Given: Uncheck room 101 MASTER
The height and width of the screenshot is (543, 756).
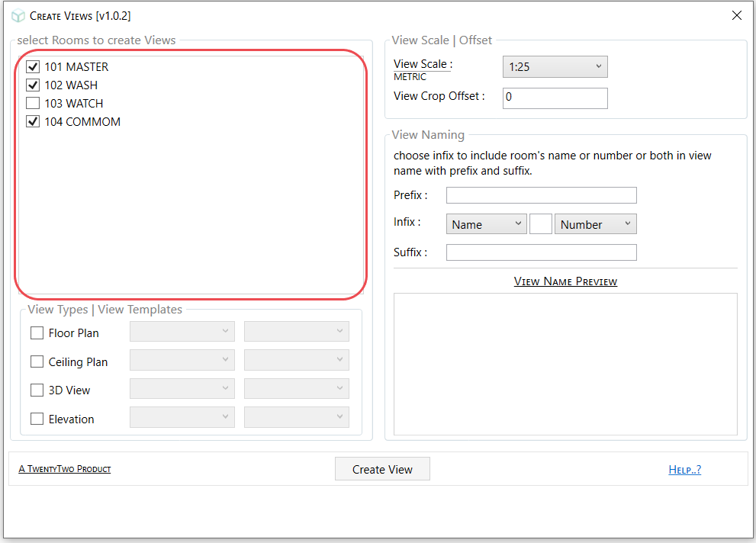Looking at the screenshot, I should pos(32,66).
